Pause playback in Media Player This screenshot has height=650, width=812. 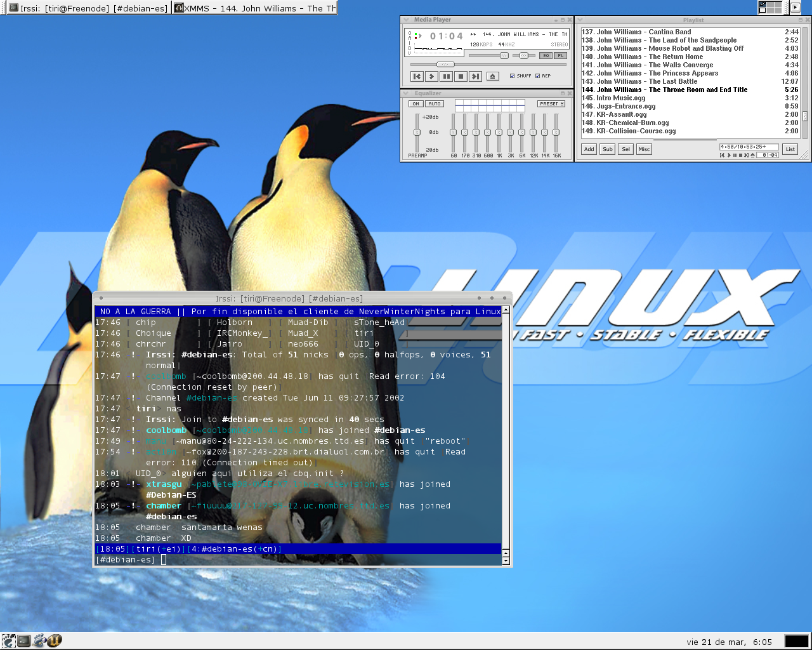tap(446, 76)
